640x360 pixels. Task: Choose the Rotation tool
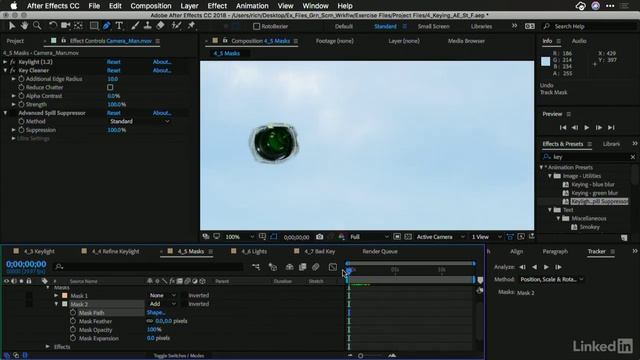pos(52,26)
